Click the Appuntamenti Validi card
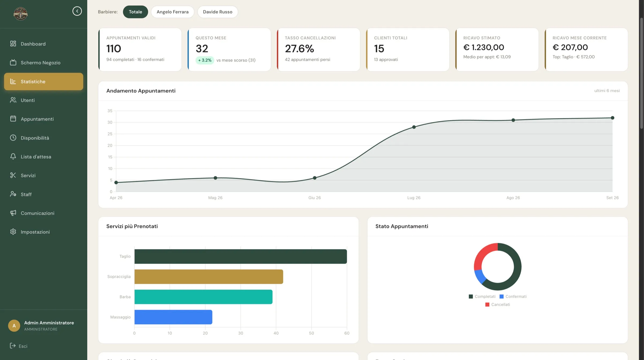644x360 pixels. tap(140, 50)
